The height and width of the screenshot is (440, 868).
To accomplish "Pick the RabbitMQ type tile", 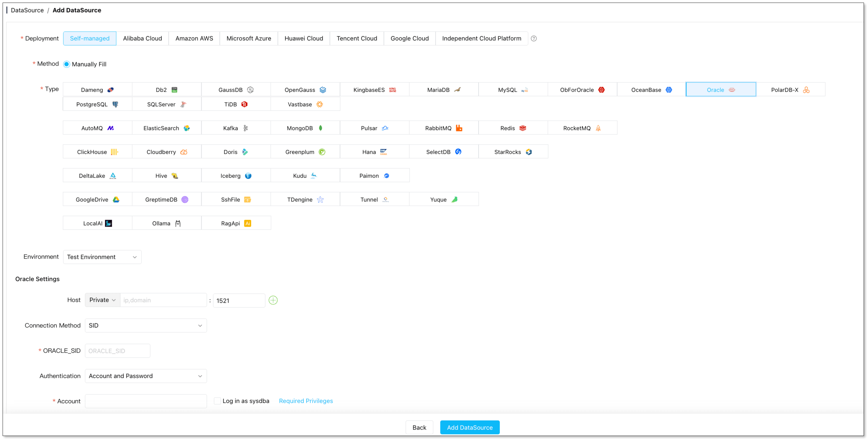I will click(x=444, y=128).
